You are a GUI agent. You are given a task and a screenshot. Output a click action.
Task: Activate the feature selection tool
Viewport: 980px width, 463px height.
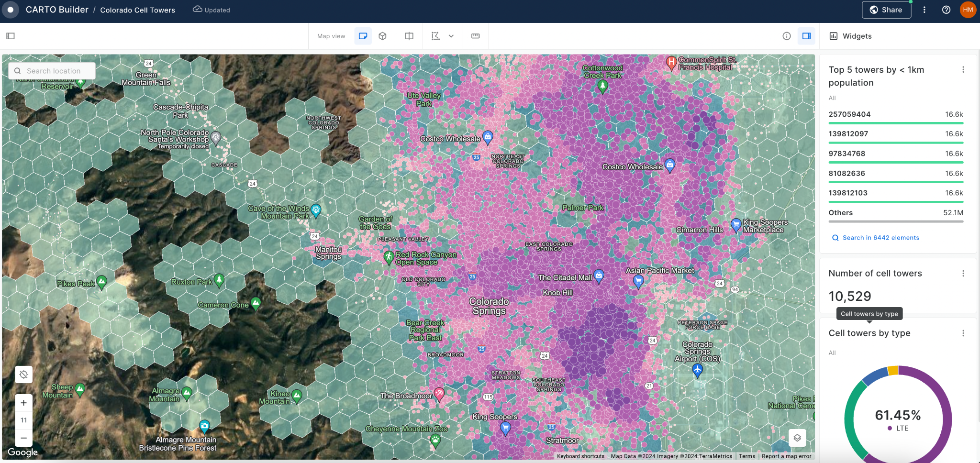pyautogui.click(x=436, y=36)
